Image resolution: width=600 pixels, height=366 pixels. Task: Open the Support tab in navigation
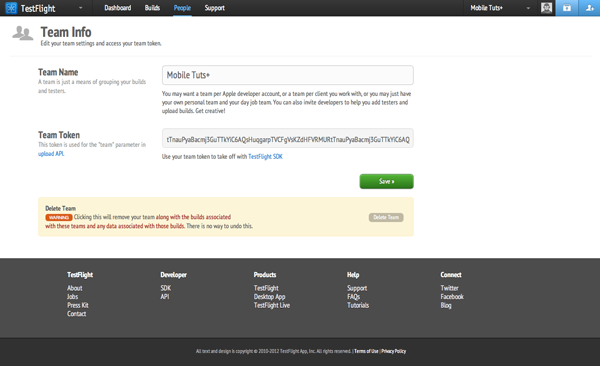[214, 8]
